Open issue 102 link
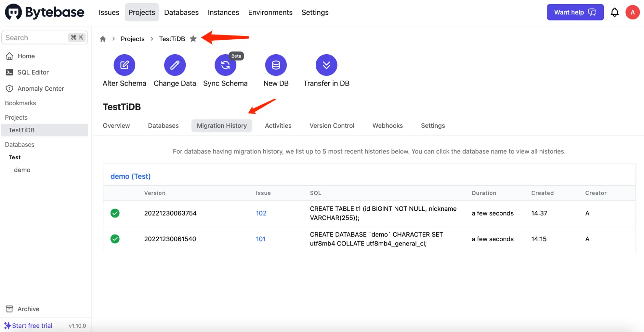 pos(261,213)
